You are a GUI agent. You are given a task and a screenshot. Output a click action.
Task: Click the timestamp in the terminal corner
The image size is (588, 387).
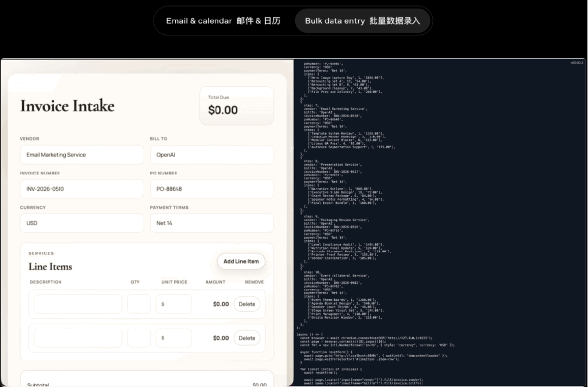click(577, 63)
